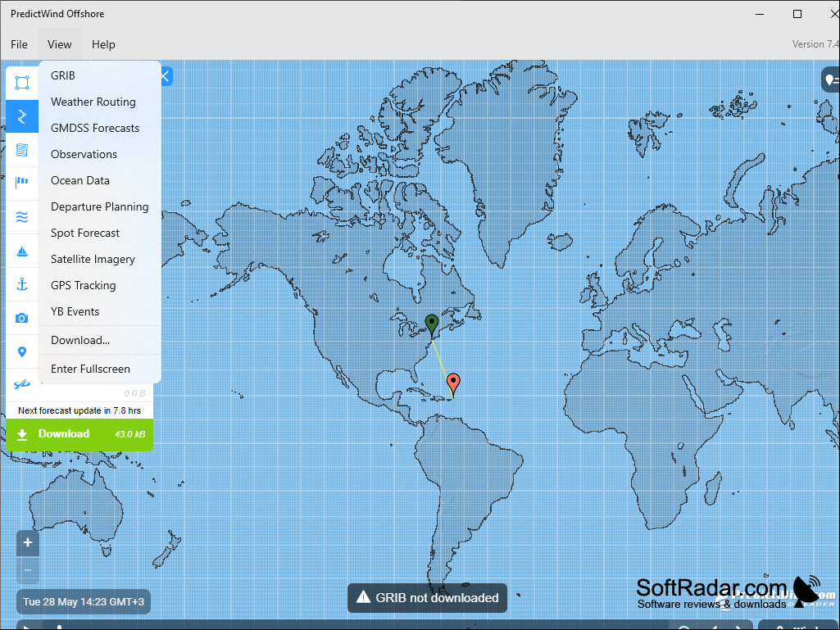Choose Enter Fullscreen menu entry
Viewport: 840px width, 630px height.
(100, 369)
